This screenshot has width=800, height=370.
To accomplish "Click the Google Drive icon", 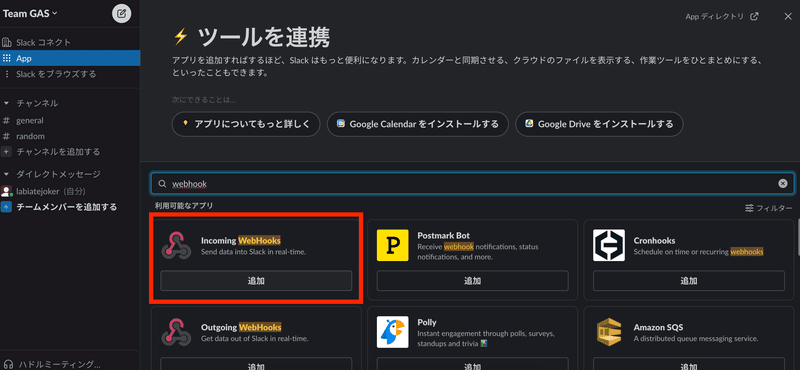I will (530, 124).
